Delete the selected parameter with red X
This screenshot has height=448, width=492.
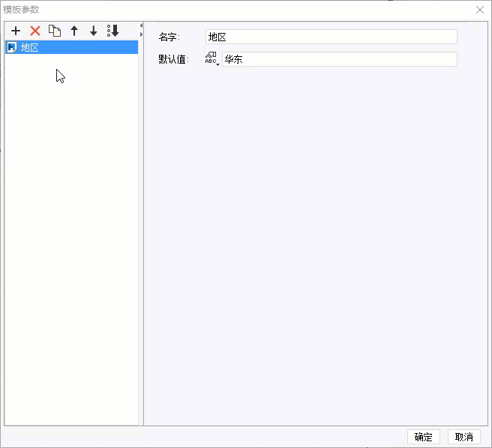coord(35,31)
